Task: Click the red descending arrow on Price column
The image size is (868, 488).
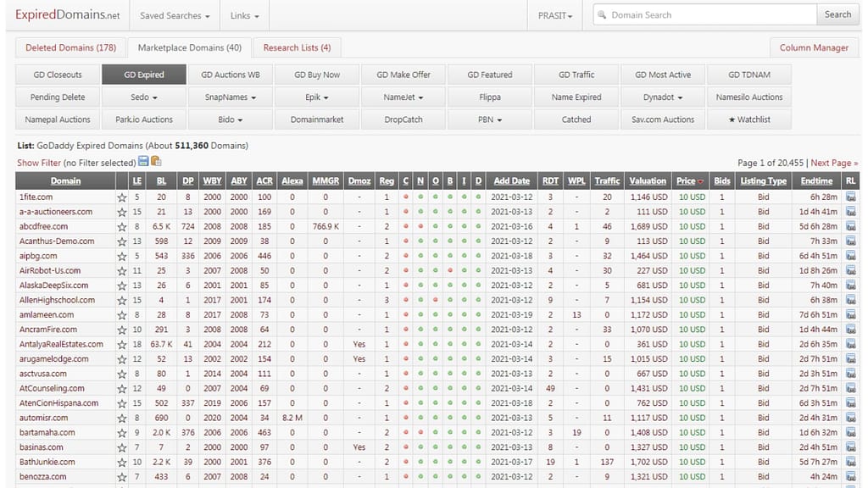Action: pos(702,180)
